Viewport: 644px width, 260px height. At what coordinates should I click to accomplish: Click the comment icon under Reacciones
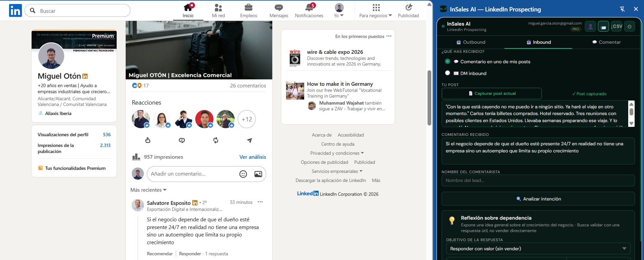(x=182, y=140)
